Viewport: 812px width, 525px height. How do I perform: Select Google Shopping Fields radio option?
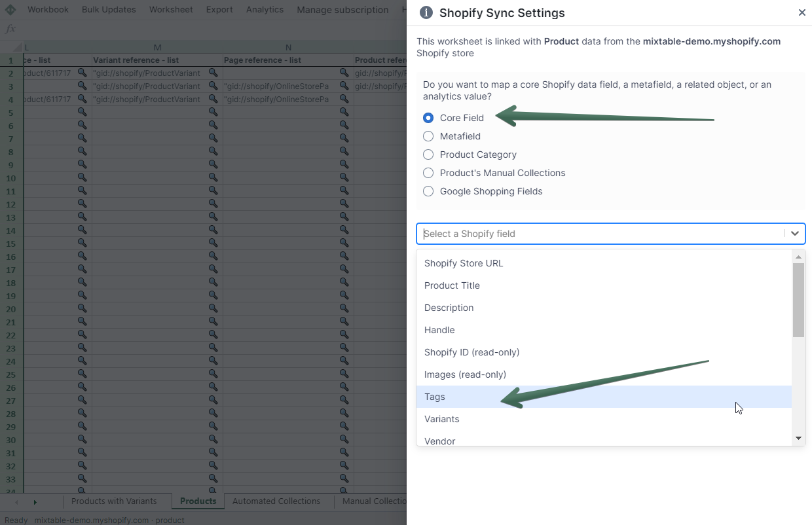click(428, 191)
